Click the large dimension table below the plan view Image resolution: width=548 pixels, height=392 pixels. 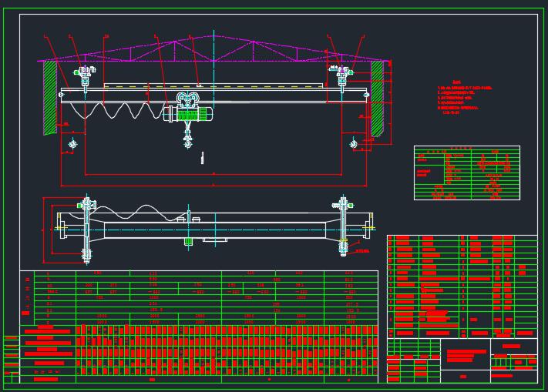click(x=199, y=327)
